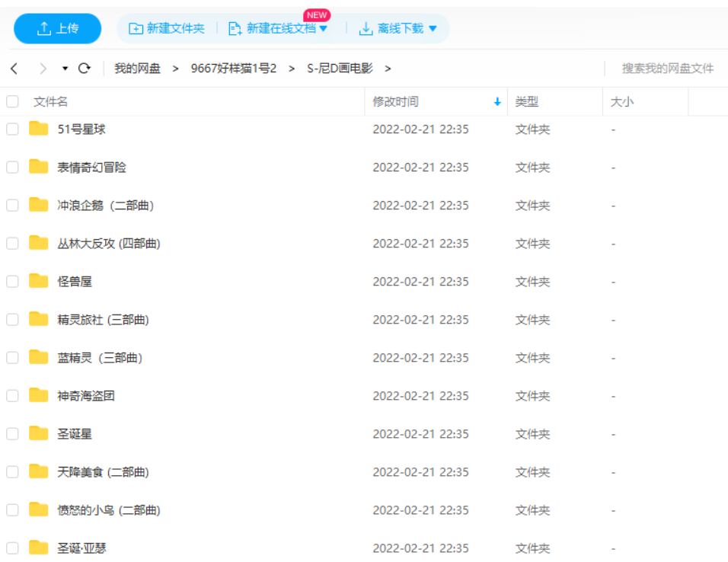Refresh the current folder listing
Viewport: 728px width, 562px height.
(x=85, y=69)
